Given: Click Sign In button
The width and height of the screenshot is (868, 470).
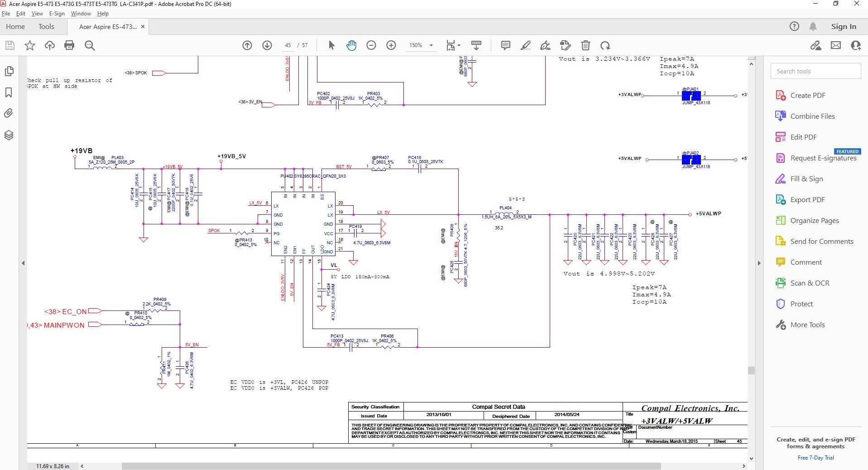Looking at the screenshot, I should [x=843, y=27].
